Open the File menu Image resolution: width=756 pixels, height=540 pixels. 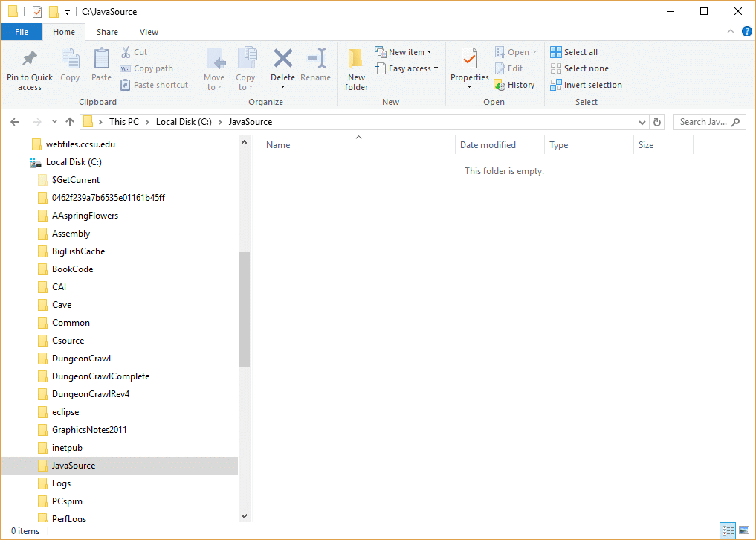click(22, 32)
